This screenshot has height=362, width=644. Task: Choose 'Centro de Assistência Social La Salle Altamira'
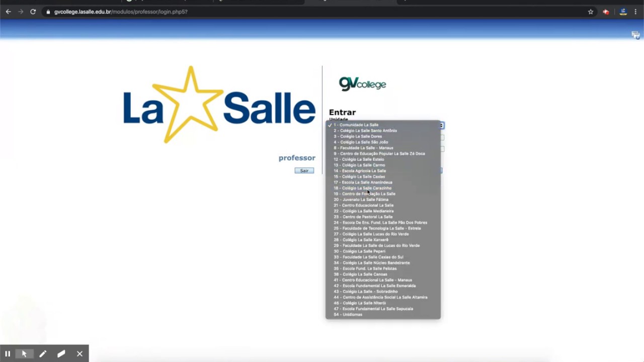pyautogui.click(x=383, y=297)
